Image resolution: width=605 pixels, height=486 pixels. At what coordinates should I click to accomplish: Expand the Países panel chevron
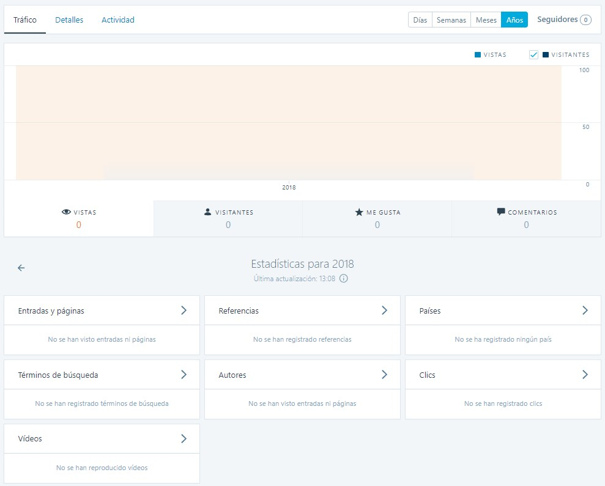pos(585,311)
